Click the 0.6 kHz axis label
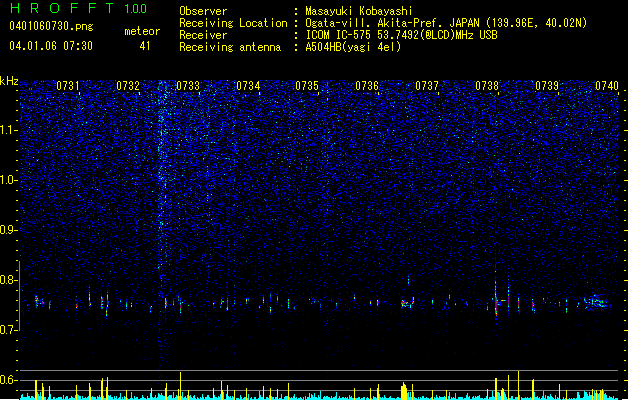 [x=8, y=380]
